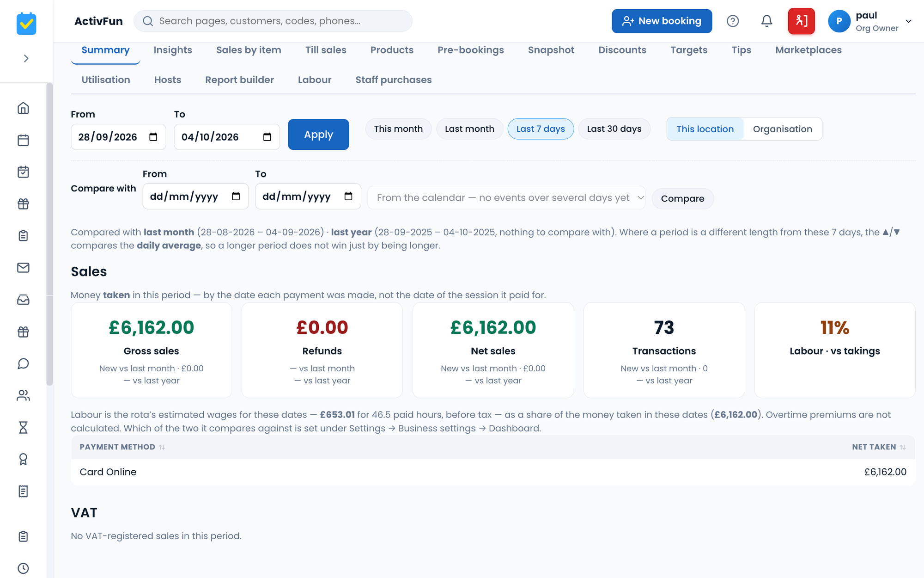The height and width of the screenshot is (578, 924).
Task: Click the From date field 28/09/2026
Action: pyautogui.click(x=118, y=137)
